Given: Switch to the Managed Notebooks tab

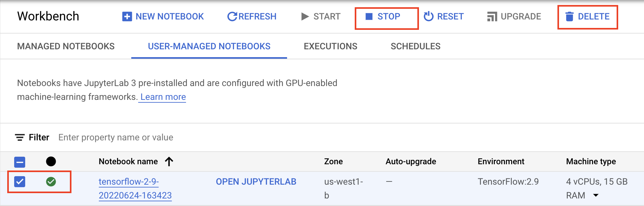Looking at the screenshot, I should click(66, 46).
